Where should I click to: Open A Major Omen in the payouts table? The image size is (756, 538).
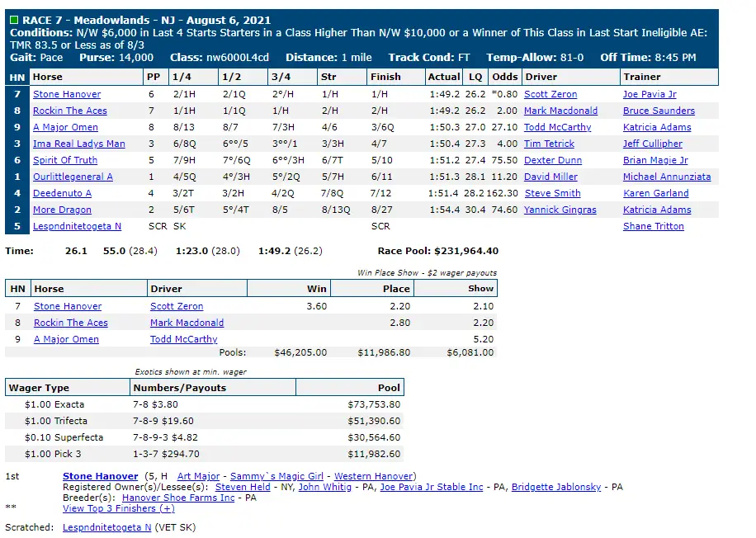[67, 339]
